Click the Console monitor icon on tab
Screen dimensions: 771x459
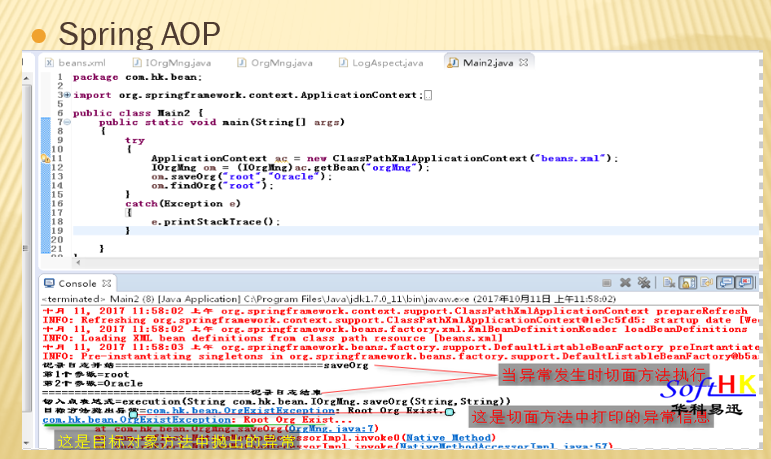point(49,283)
